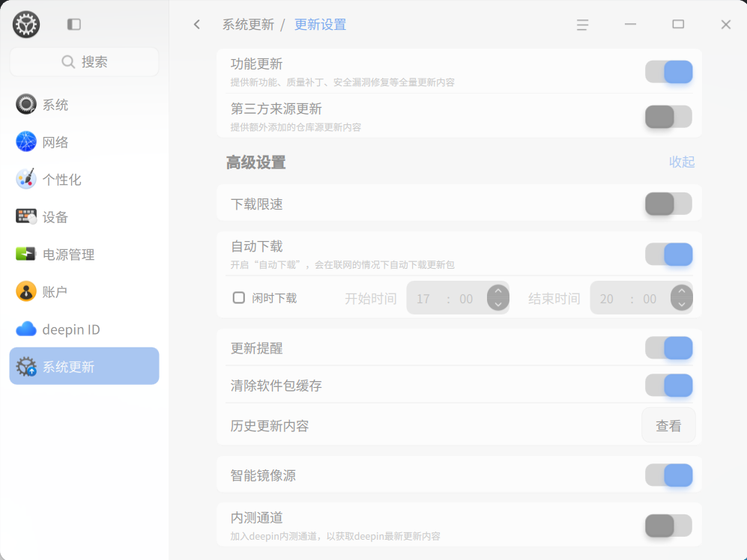
Task: Disable the 更新提醒 switch
Action: tap(668, 348)
